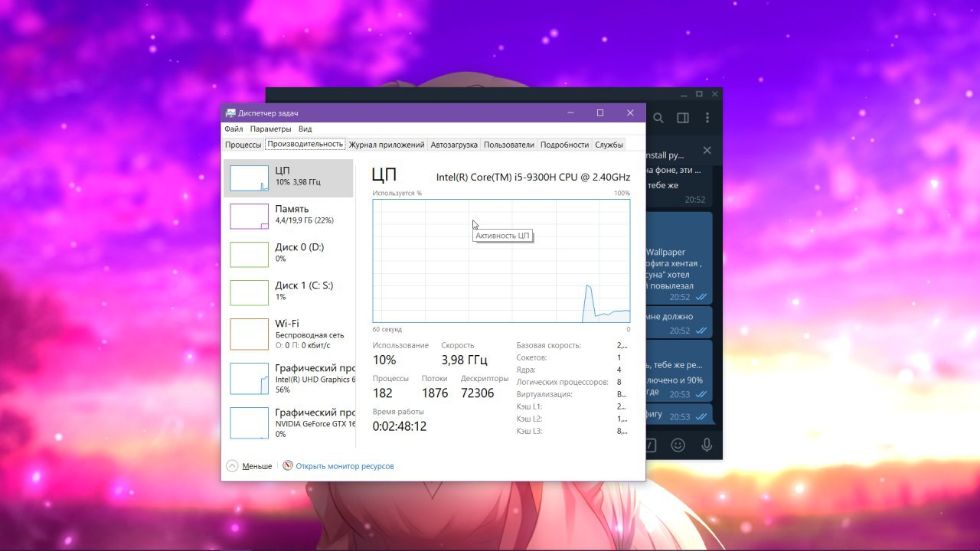
Task: Minimize the Диспетчер задач window
Action: click(x=570, y=112)
